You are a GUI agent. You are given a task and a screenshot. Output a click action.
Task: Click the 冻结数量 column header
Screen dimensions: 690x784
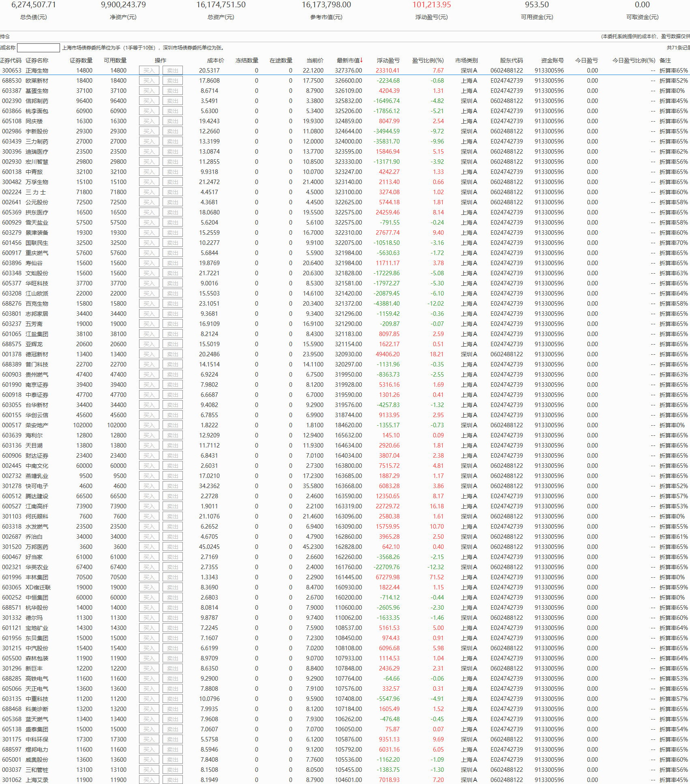(x=247, y=60)
